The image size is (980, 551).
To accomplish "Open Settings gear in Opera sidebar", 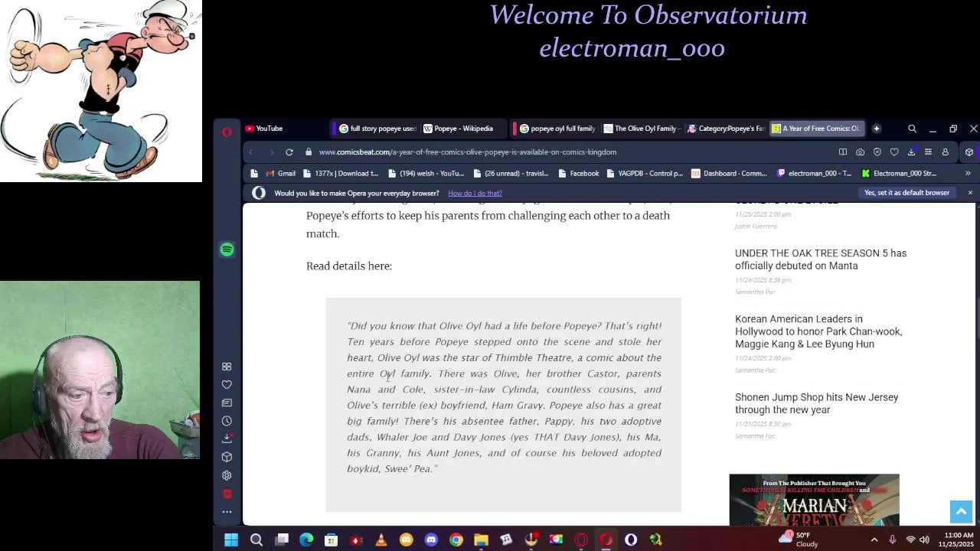I will [227, 475].
